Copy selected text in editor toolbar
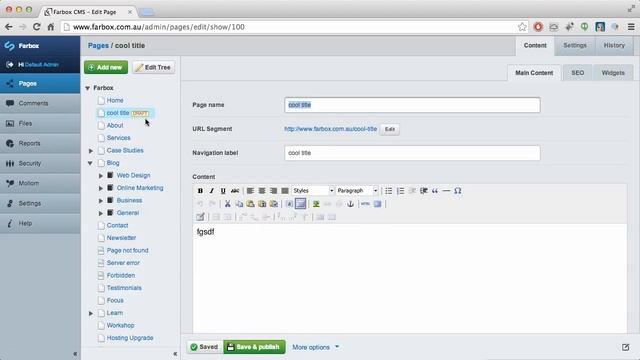The width and height of the screenshot is (640, 360). coord(239,204)
